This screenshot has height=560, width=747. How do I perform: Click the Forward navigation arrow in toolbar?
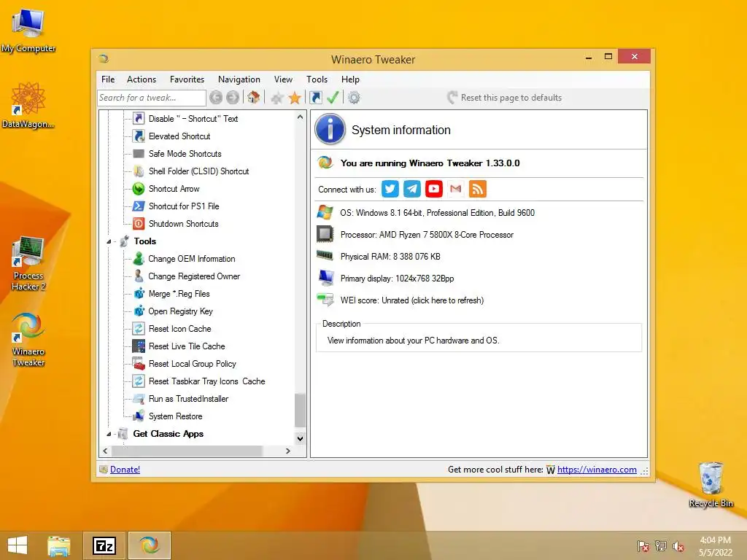point(233,98)
